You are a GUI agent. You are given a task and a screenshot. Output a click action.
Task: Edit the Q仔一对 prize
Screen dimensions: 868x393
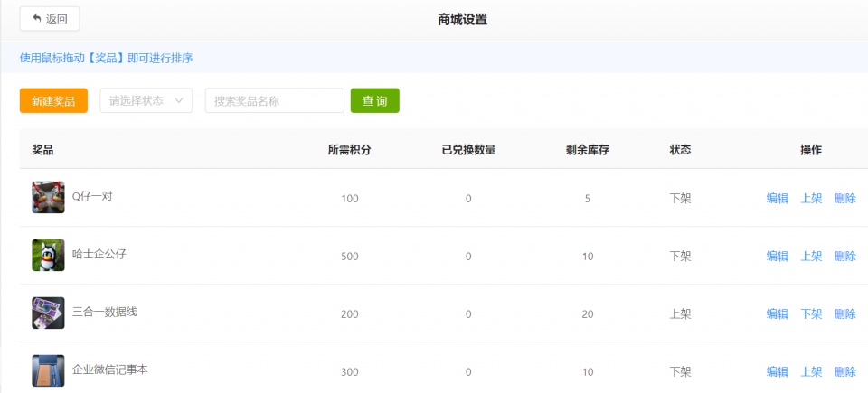coord(778,198)
